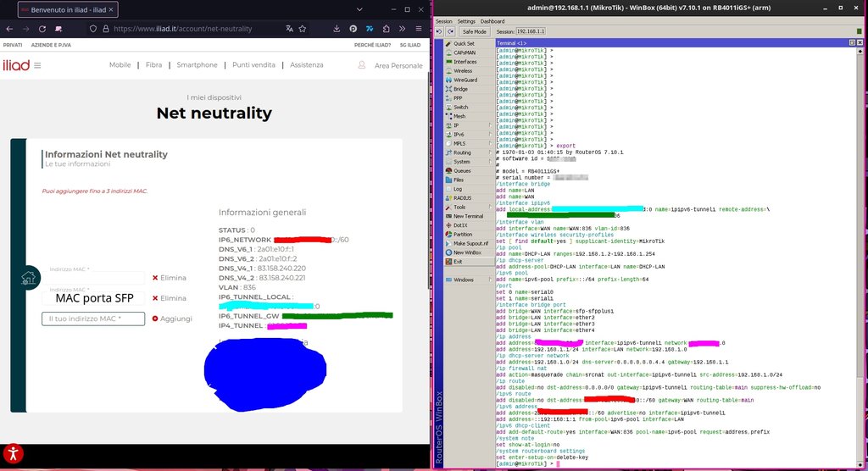The height and width of the screenshot is (471, 868).
Task: Open Switch in WinBox sidebar
Action: point(460,108)
